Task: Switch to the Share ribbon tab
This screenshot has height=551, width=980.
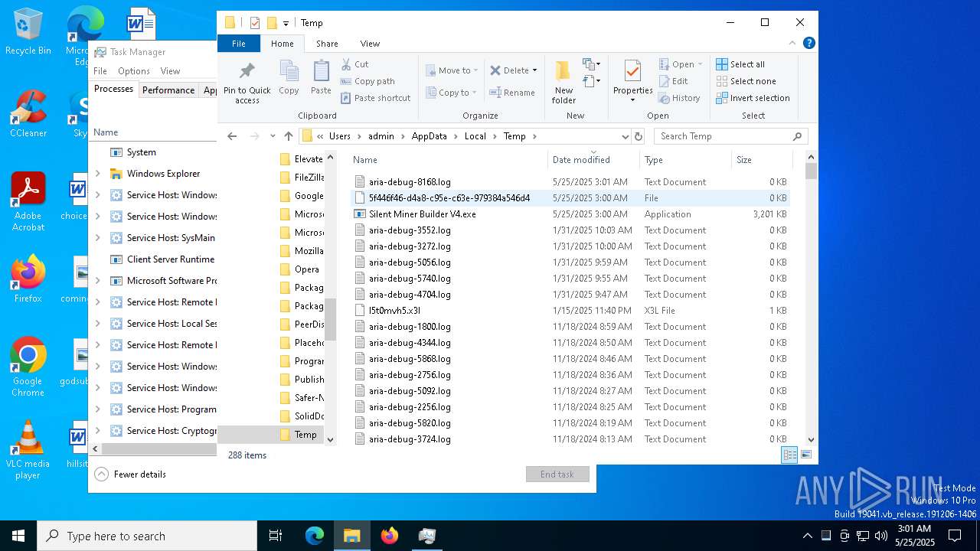Action: pos(327,44)
